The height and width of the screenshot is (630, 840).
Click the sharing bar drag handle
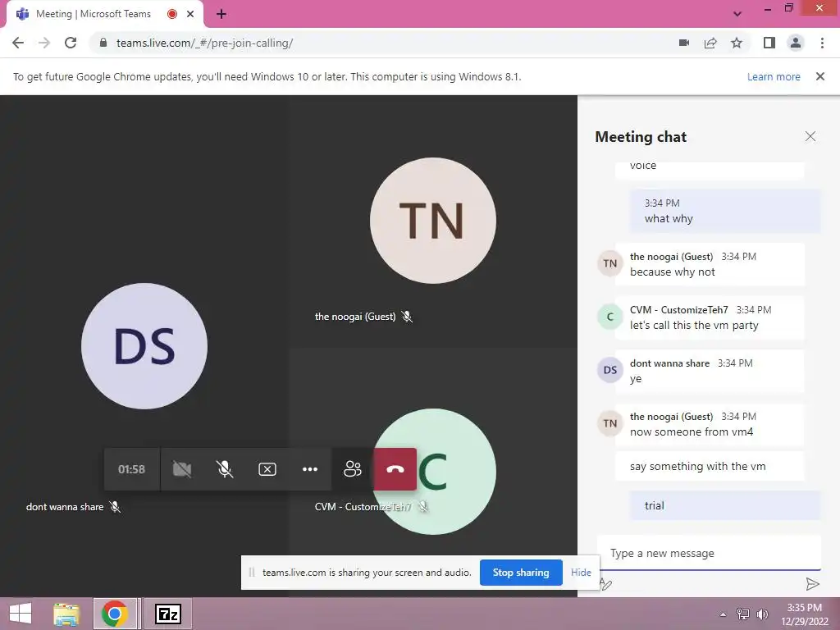(252, 573)
